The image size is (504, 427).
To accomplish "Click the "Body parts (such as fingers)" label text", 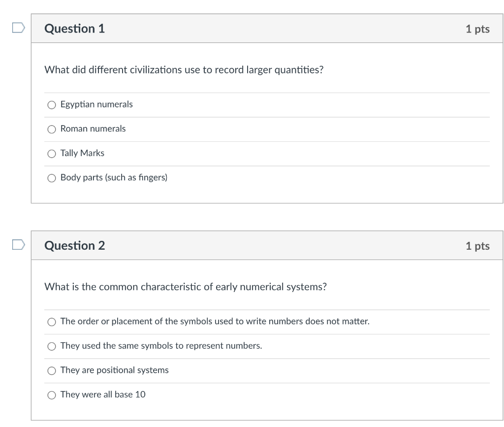I will [x=113, y=177].
